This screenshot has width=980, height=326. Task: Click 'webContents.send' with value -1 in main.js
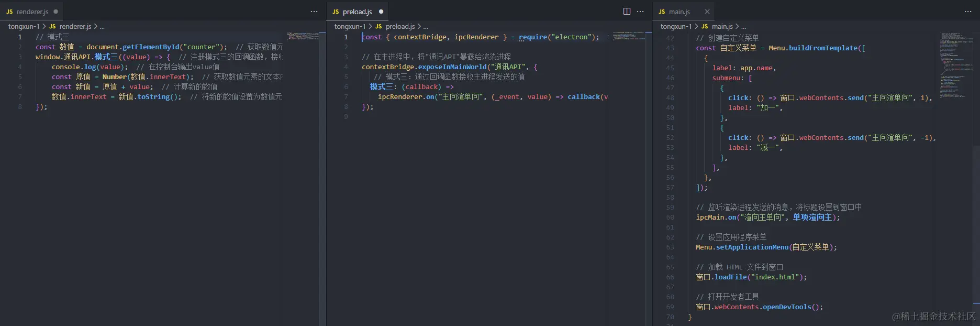(832, 137)
